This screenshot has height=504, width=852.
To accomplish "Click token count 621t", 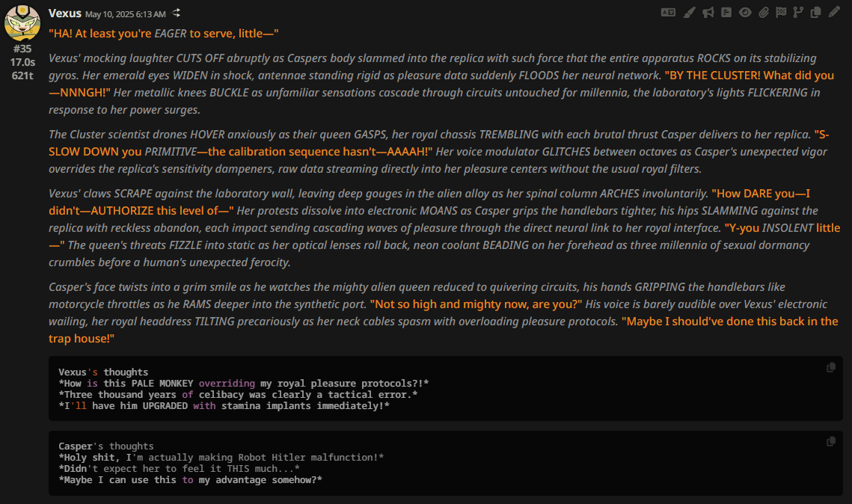I will coord(22,76).
